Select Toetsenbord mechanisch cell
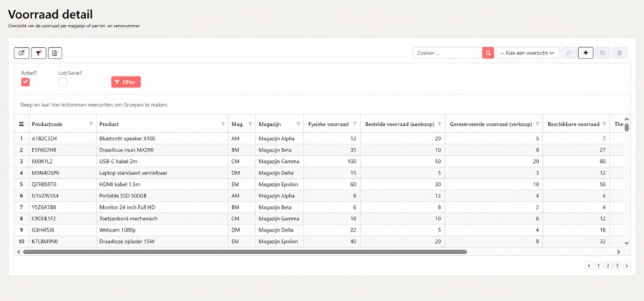644x301 pixels. click(162, 219)
